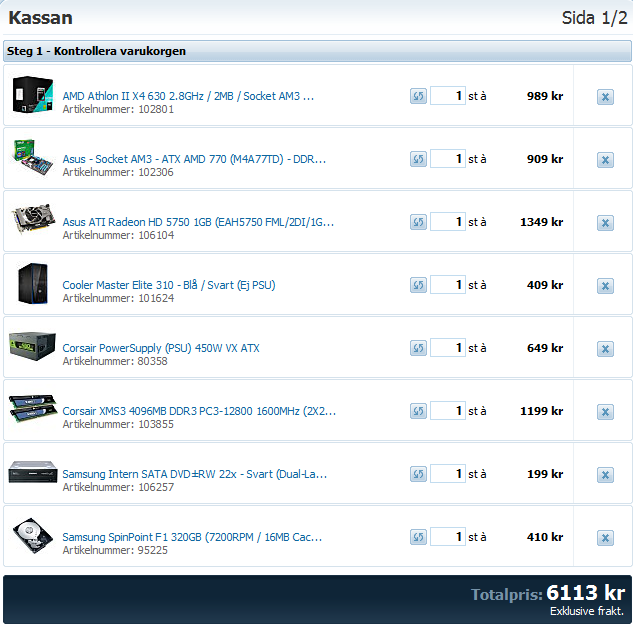Refresh quantity for Samsung SpinPoint F1 320GB
This screenshot has width=633, height=627.
coord(418,537)
